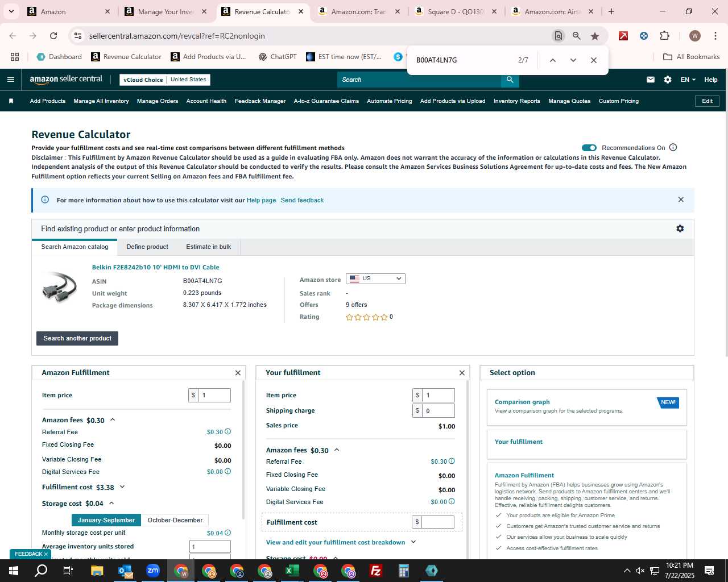
Task: Open Manage Orders menu item
Action: 158,101
